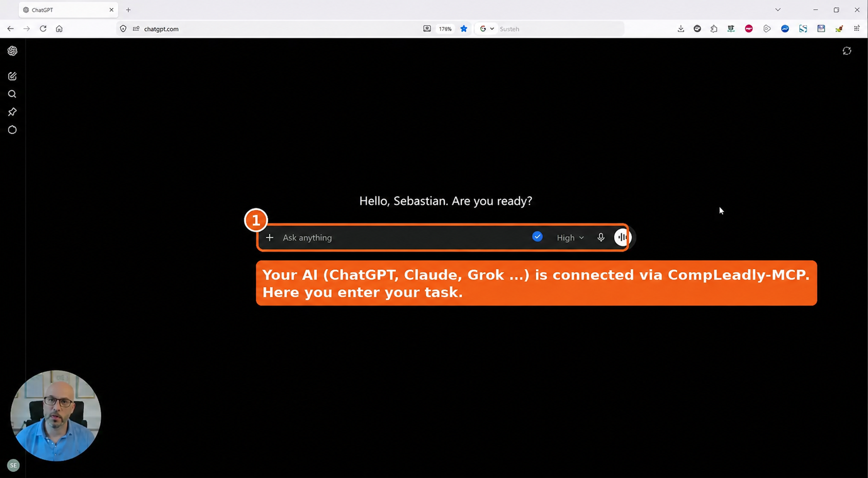Reload the chatgpt.com page

tap(43, 29)
